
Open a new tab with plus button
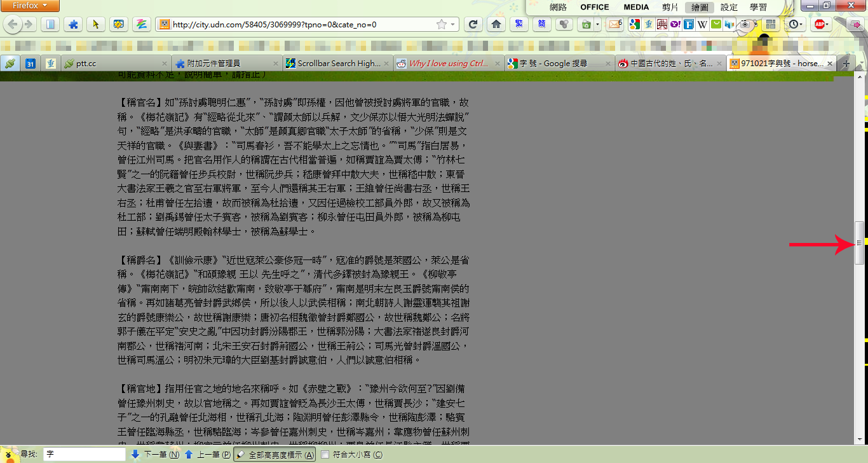[846, 64]
